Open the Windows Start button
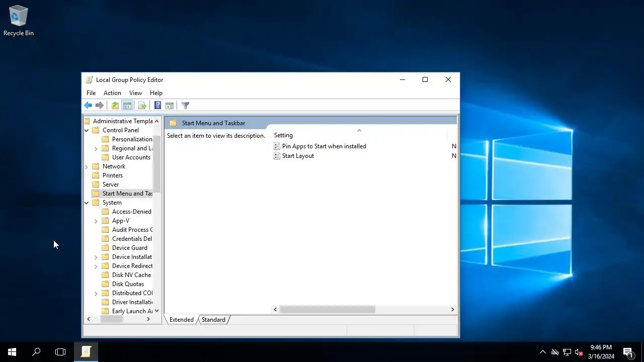Viewport: 644px width, 362px height. click(12, 352)
